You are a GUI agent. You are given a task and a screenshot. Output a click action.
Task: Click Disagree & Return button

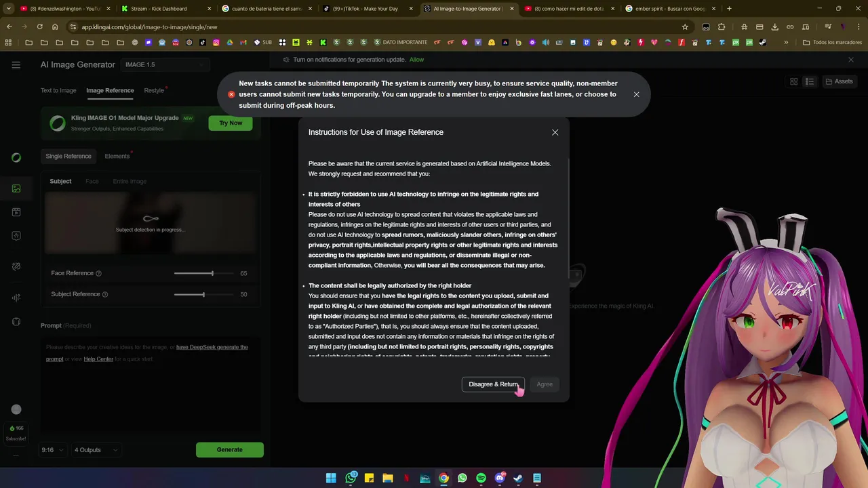pos(493,384)
